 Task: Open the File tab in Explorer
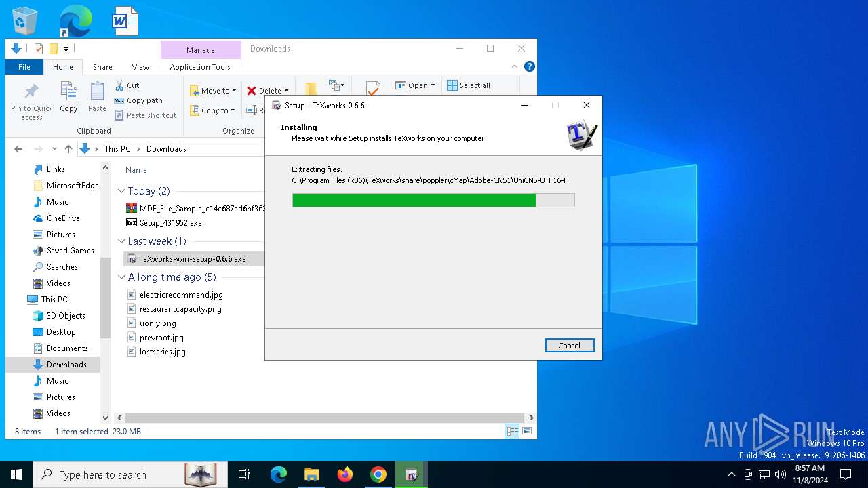(x=24, y=67)
